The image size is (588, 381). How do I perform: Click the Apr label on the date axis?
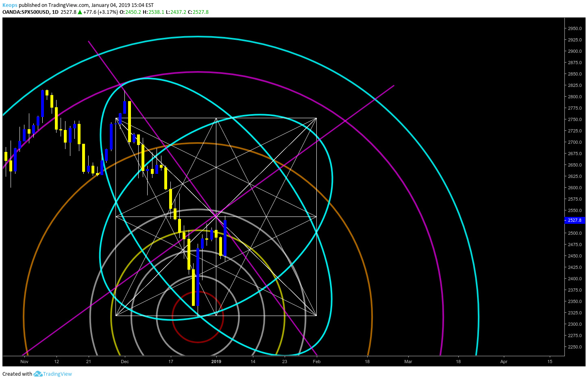(x=504, y=362)
